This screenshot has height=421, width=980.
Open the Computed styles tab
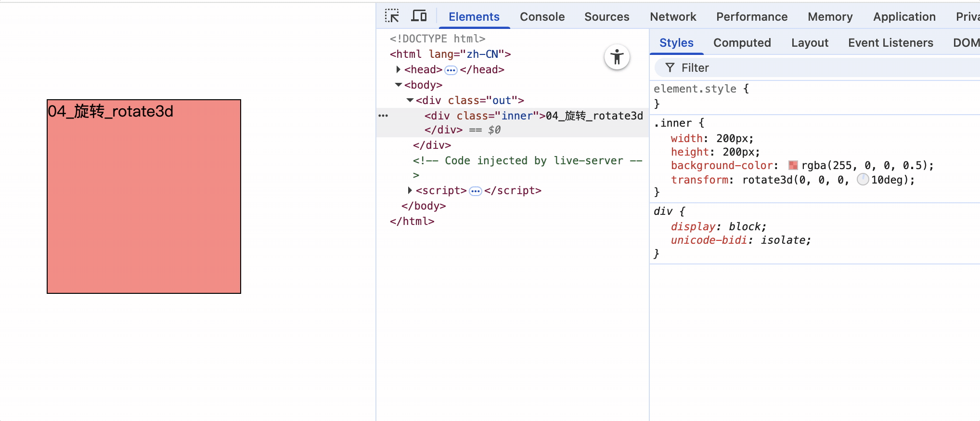tap(742, 43)
